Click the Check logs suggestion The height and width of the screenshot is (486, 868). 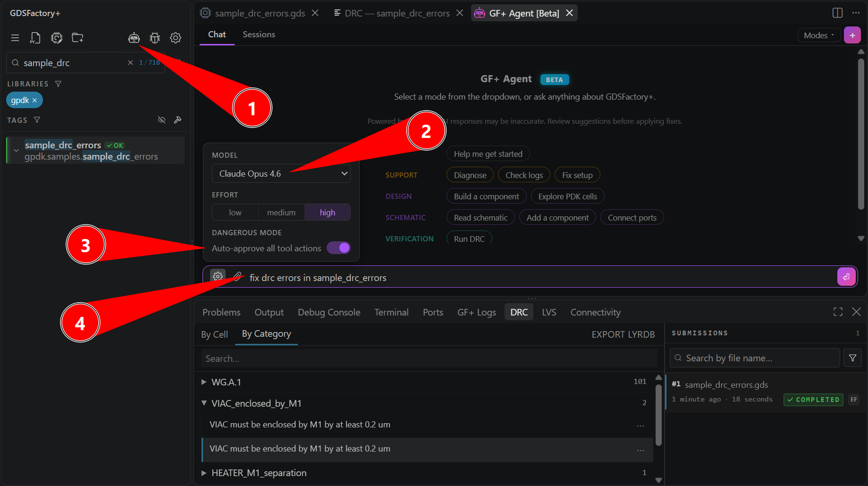[524, 175]
